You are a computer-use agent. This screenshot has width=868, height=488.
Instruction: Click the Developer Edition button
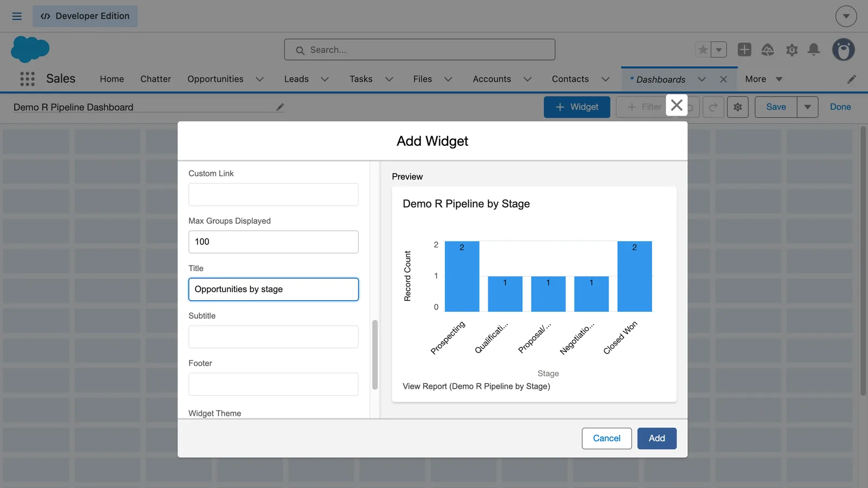85,16
